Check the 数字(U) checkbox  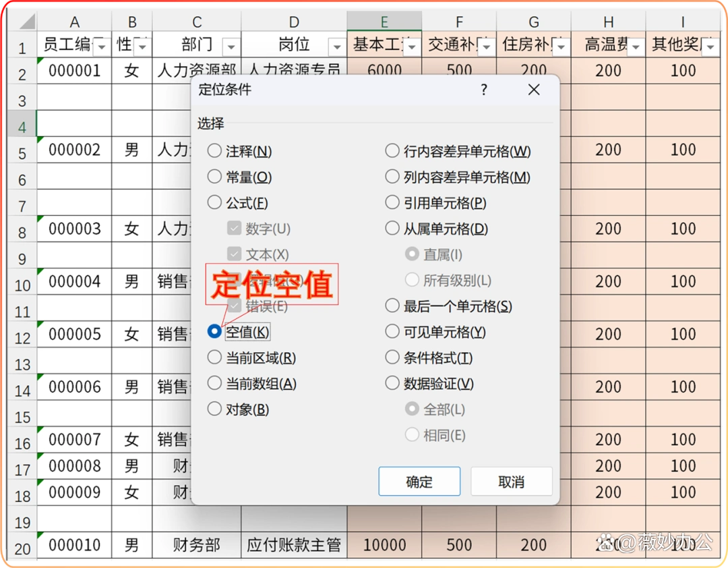234,228
